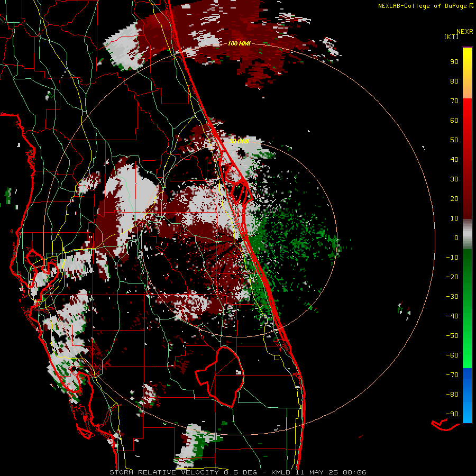
Task: Click the -90 knot value on scale
Action: [452, 414]
